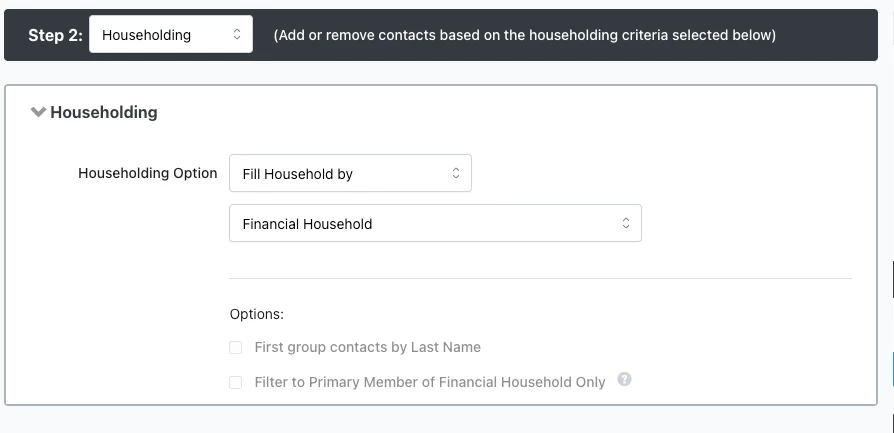Click the bold Householding section heading
Image resolution: width=894 pixels, height=433 pixels.
[104, 112]
